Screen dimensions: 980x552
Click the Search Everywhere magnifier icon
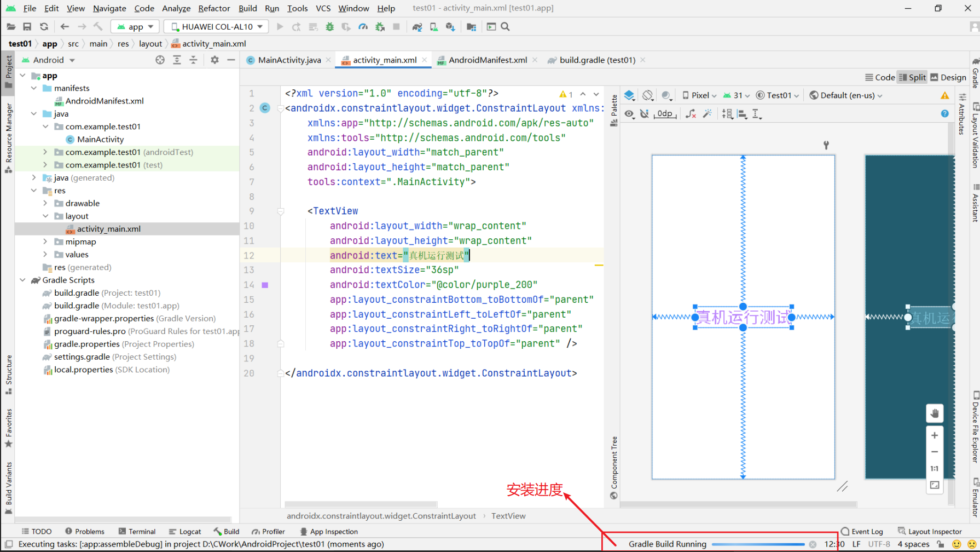[505, 27]
